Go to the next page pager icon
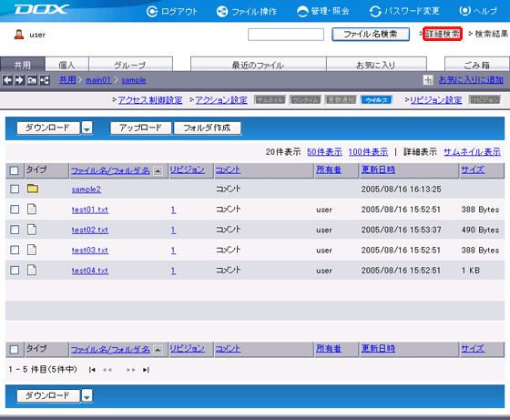The height and width of the screenshot is (420, 510). (131, 370)
